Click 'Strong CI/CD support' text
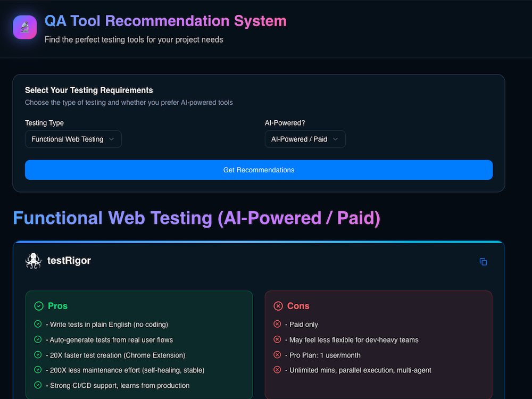The image size is (532, 399). (118, 385)
